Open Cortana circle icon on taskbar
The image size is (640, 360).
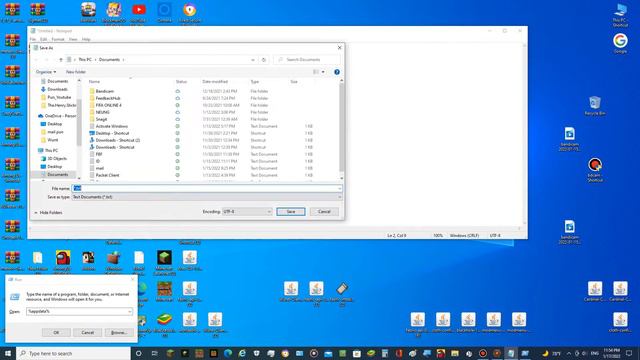coord(138,353)
